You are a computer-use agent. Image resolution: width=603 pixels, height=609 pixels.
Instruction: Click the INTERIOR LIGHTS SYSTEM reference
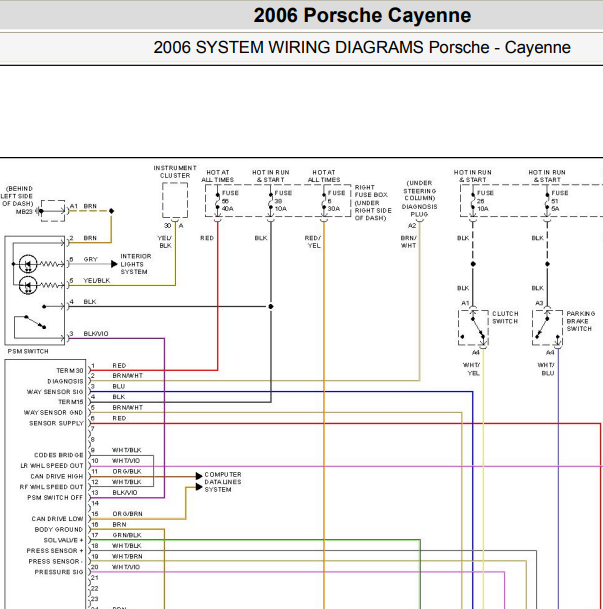[136, 264]
